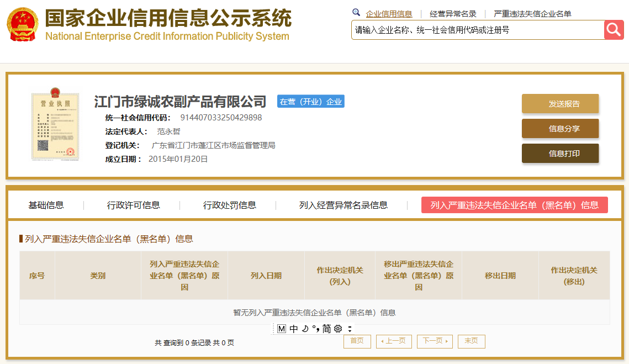This screenshot has width=629, height=364.
Task: Click the national emblem logo
Action: click(23, 24)
